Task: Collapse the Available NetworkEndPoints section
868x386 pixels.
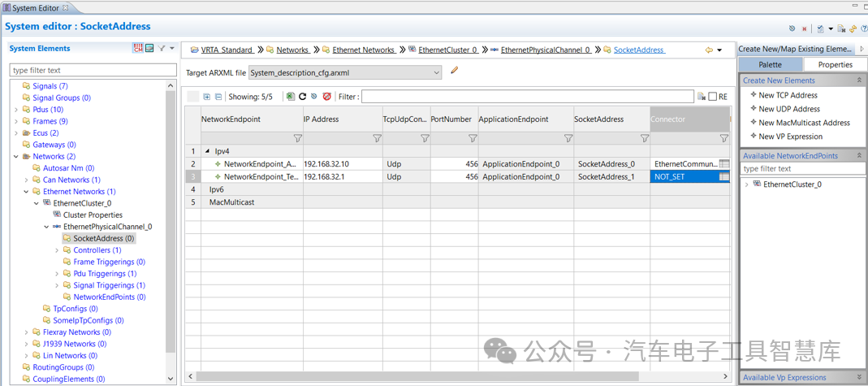Action: 859,155
